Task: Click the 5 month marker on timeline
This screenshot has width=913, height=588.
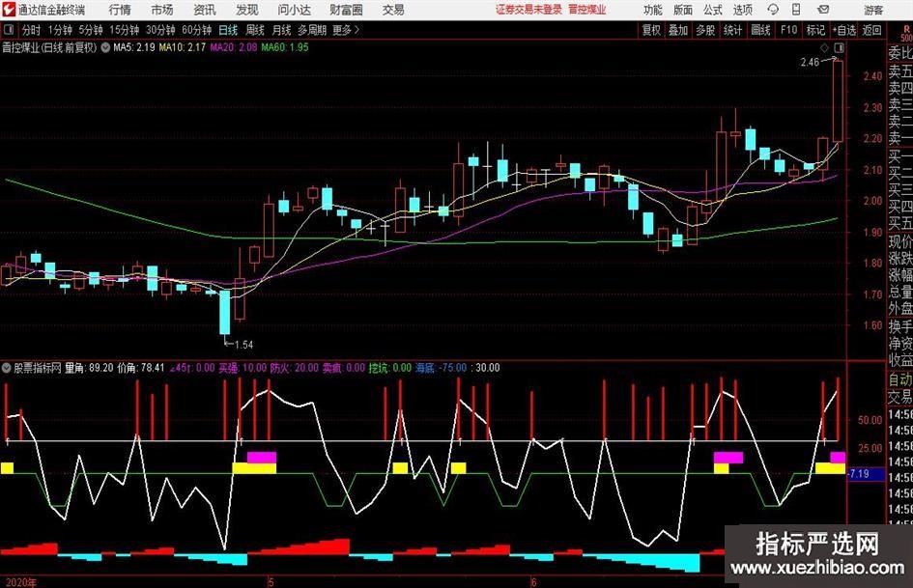Action: [271, 581]
